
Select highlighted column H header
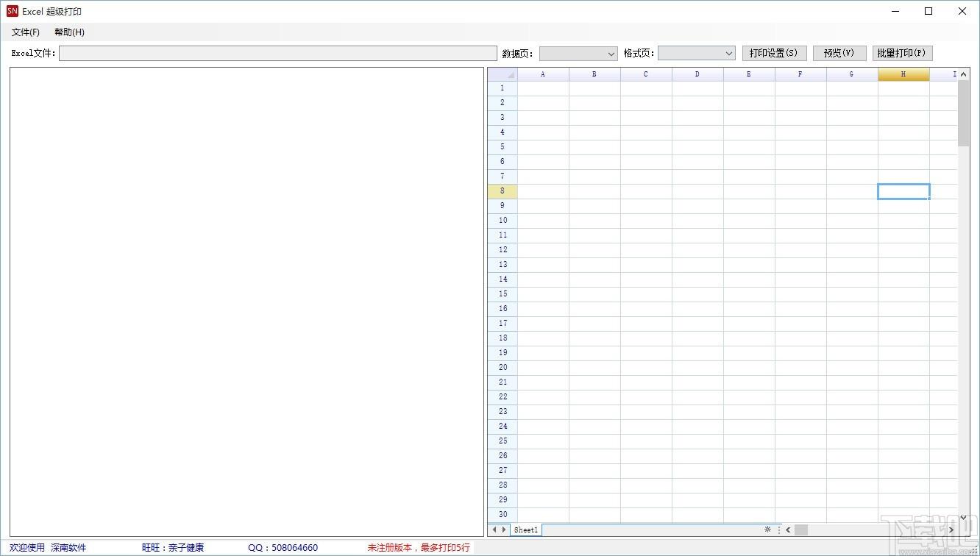(903, 74)
